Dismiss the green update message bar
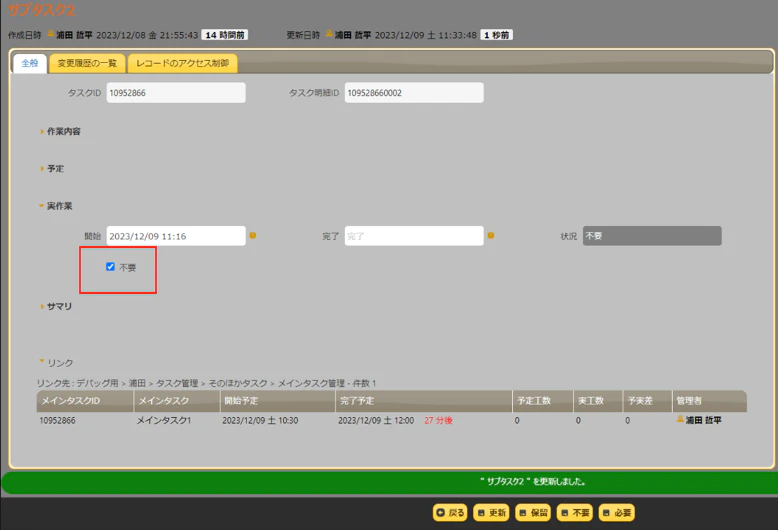The width and height of the screenshot is (778, 530). tap(390, 482)
